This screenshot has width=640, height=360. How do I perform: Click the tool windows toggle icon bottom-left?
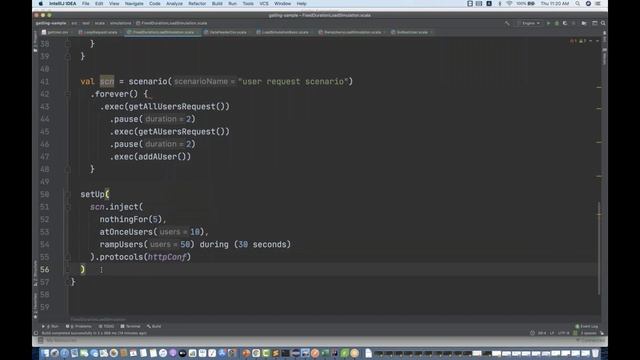coord(36,333)
